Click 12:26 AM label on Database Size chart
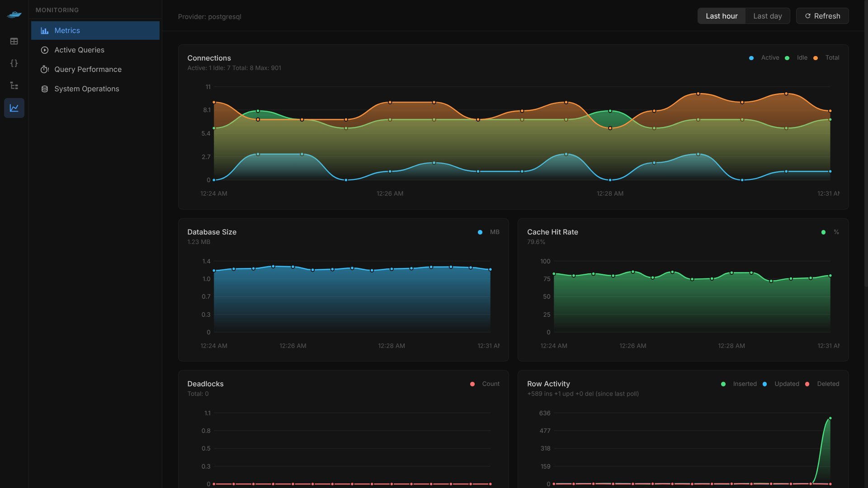868x488 pixels. 293,346
